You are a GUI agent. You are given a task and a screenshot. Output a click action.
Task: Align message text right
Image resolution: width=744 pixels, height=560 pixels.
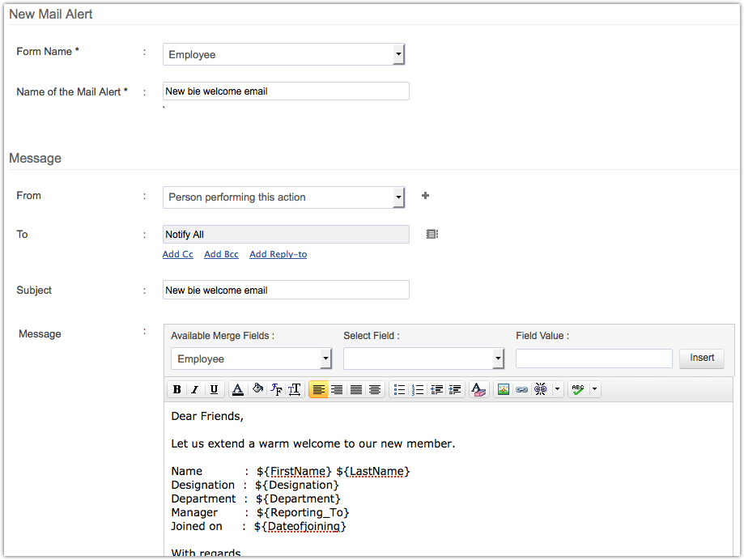(337, 389)
